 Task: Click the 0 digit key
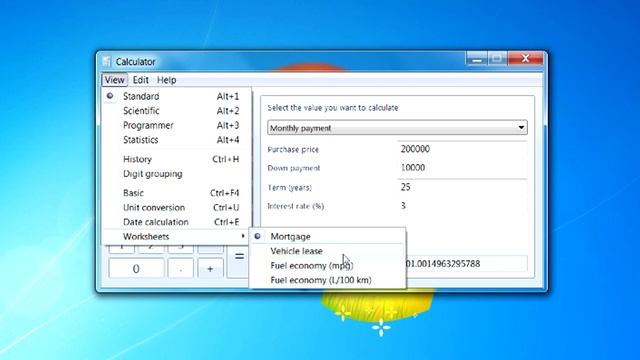tap(136, 269)
